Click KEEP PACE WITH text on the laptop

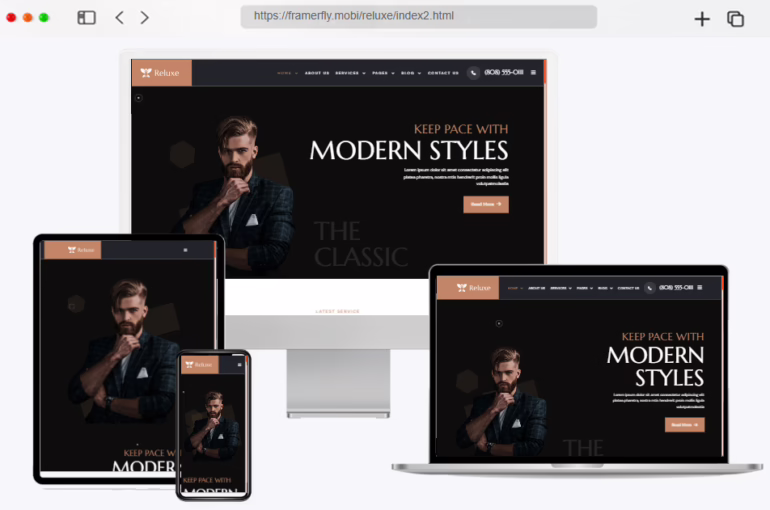pyautogui.click(x=662, y=337)
